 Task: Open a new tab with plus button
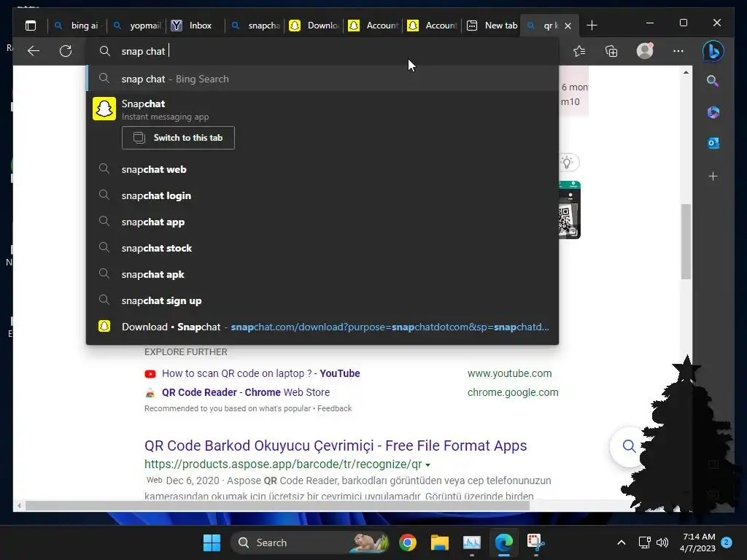click(x=592, y=26)
